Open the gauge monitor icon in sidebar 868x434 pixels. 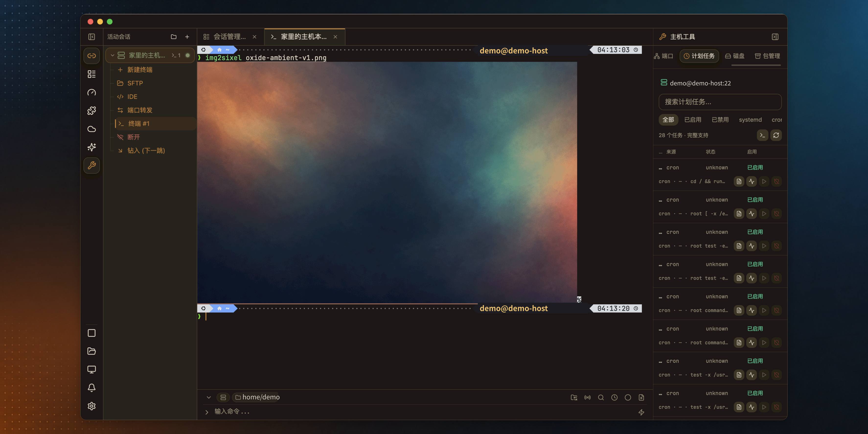pos(92,92)
